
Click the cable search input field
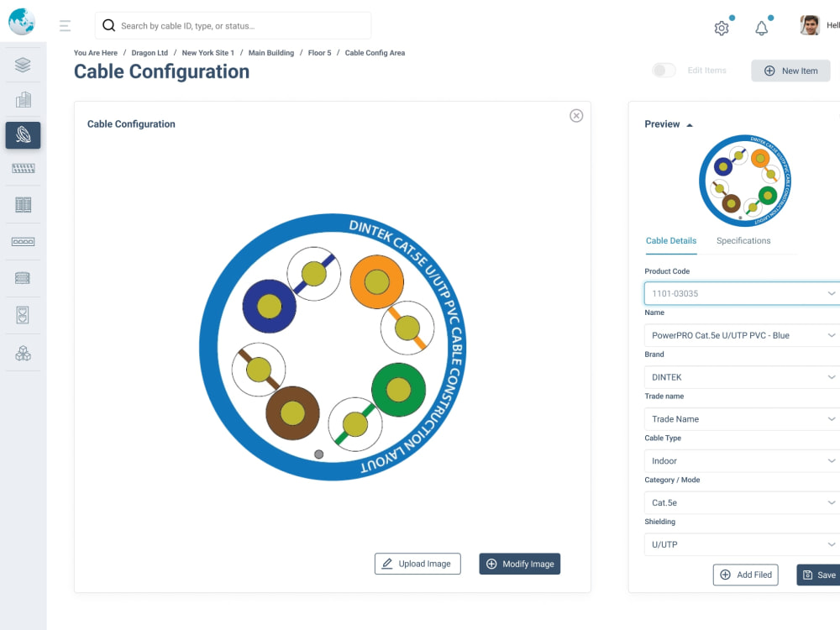[233, 26]
